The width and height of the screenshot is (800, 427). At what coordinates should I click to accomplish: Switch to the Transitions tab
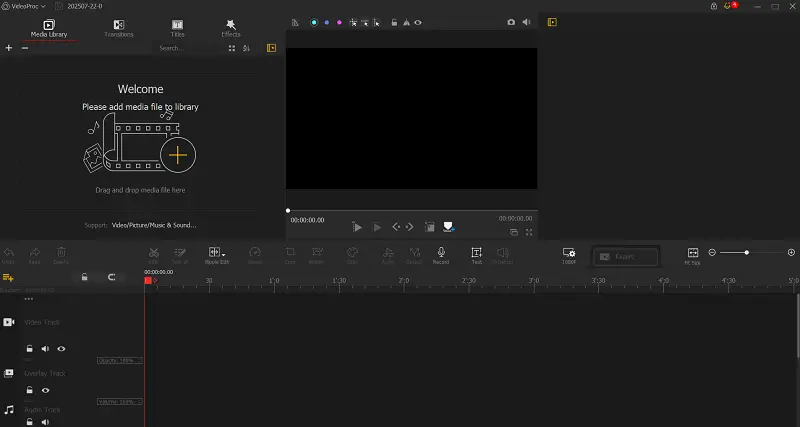[119, 27]
